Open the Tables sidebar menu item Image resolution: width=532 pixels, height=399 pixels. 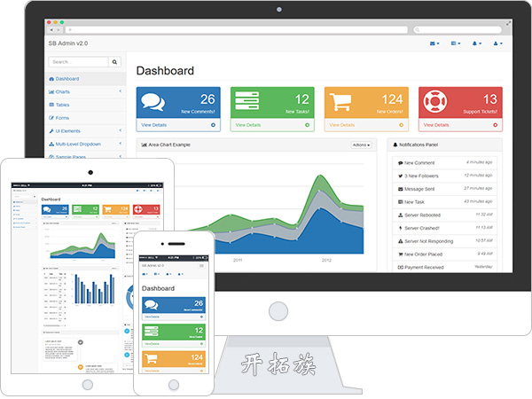pyautogui.click(x=85, y=105)
